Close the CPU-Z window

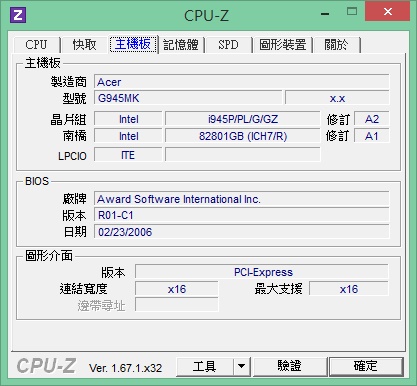tap(388, 12)
